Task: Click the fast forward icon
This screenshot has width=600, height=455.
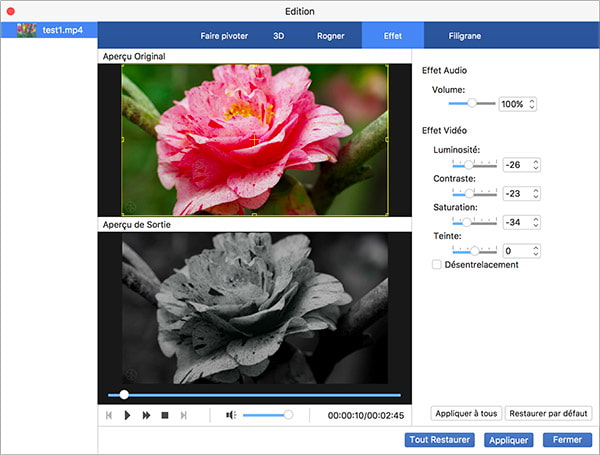Action: pyautogui.click(x=146, y=415)
